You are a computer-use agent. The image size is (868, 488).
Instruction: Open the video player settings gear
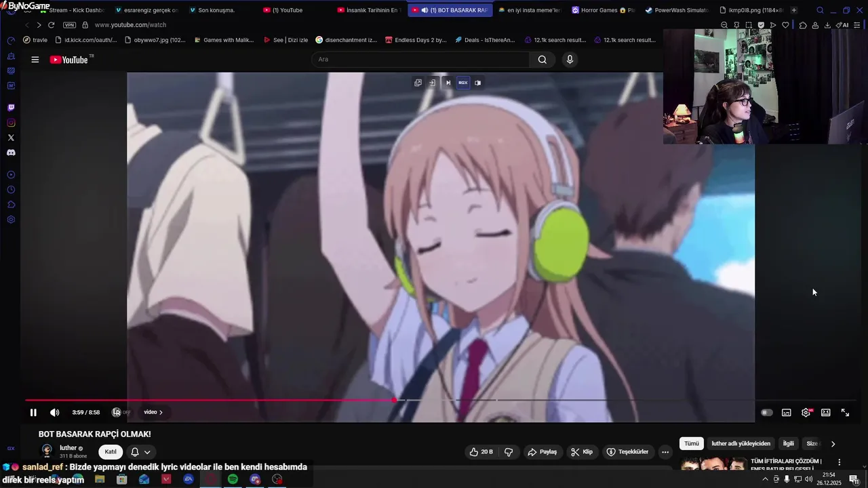[806, 412]
